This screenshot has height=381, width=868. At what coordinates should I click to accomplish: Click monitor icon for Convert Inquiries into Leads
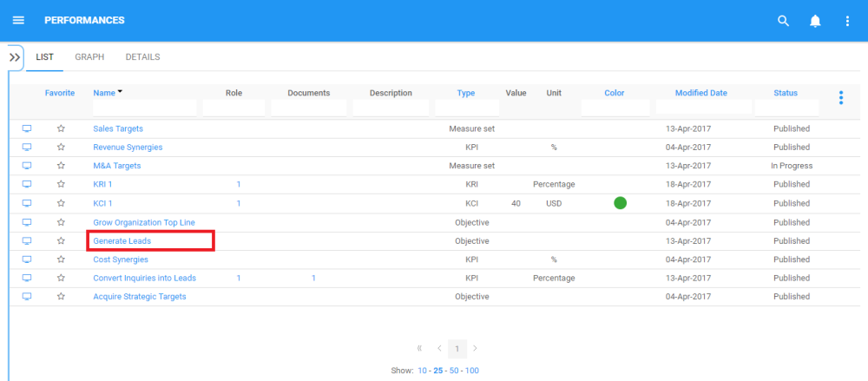[x=27, y=278]
